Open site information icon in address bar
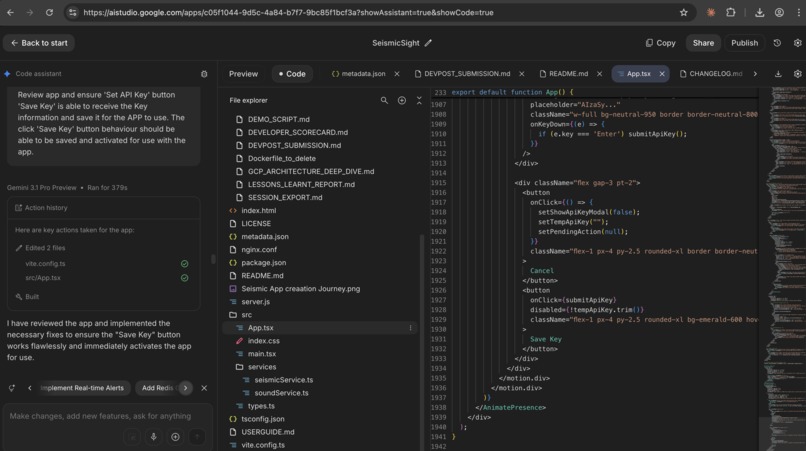This screenshot has height=451, width=806. coord(72,12)
